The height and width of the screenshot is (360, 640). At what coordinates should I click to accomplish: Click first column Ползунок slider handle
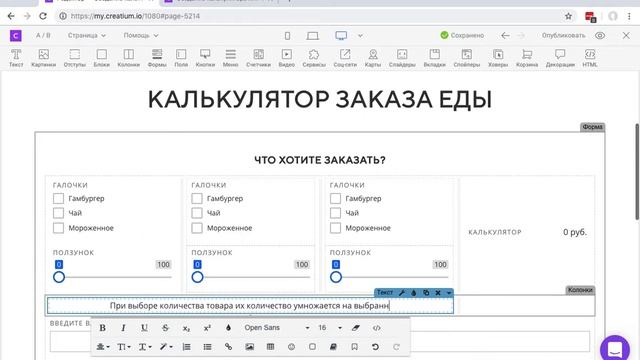tap(59, 277)
